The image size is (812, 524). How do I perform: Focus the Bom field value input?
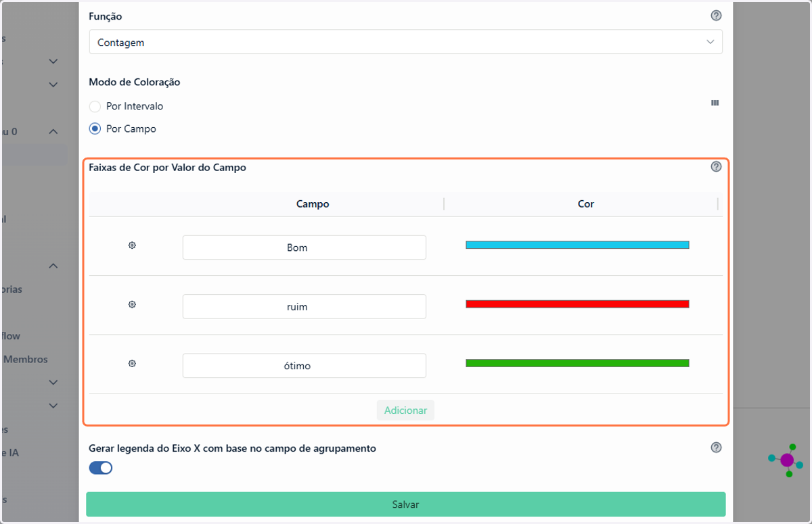pyautogui.click(x=304, y=247)
